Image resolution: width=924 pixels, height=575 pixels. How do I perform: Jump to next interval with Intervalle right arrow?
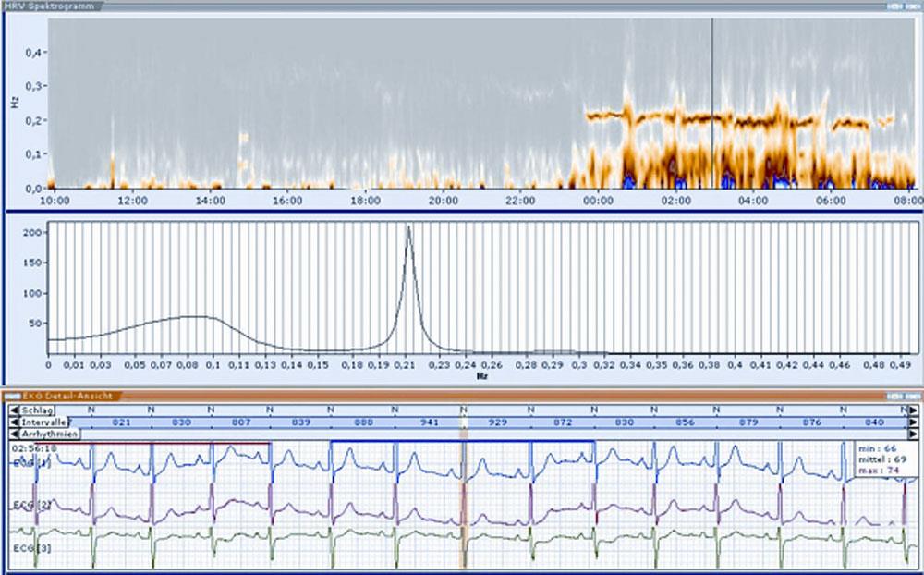913,422
